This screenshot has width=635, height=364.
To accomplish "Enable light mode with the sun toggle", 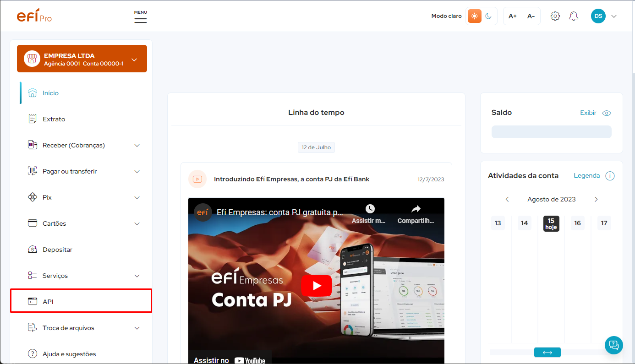I will pos(474,16).
